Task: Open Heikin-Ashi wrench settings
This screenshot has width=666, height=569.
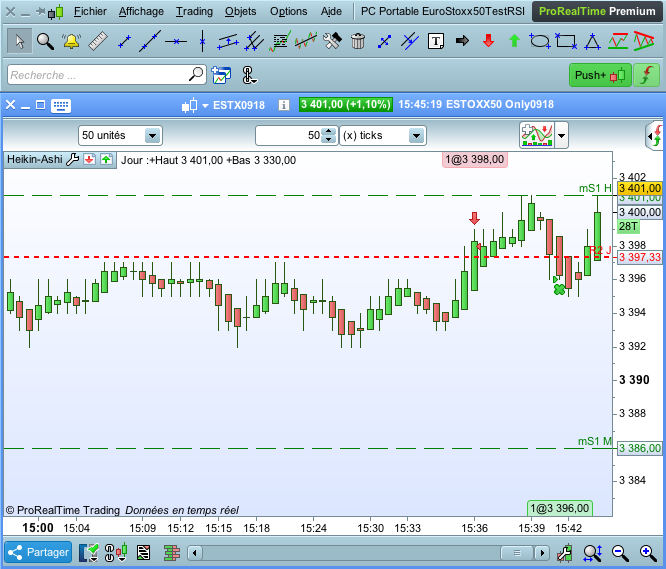Action: click(x=73, y=159)
